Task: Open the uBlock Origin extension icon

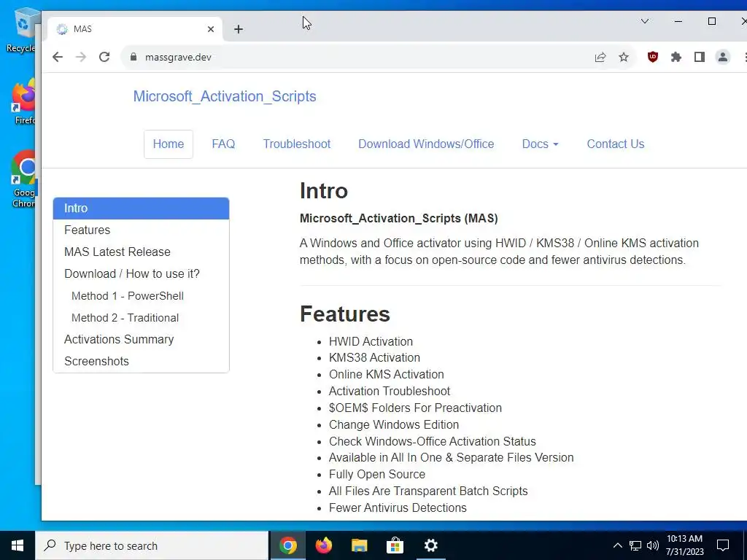Action: [653, 57]
